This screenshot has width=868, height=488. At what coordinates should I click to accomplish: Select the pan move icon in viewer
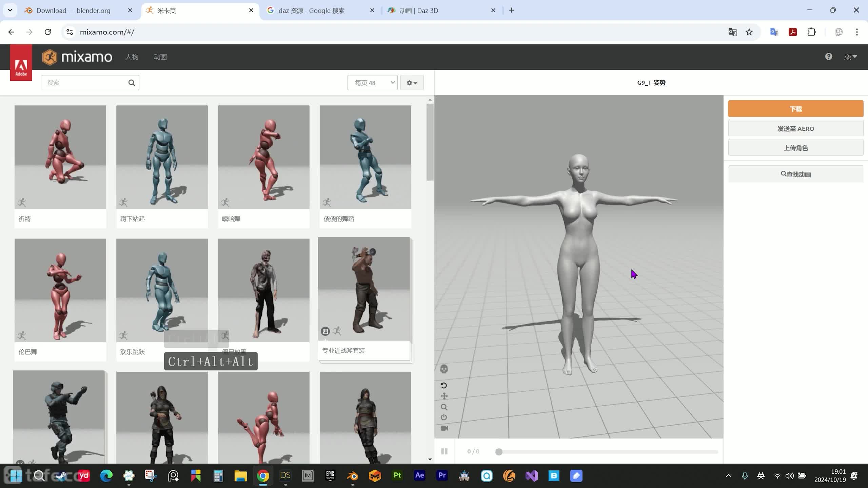coord(444,396)
